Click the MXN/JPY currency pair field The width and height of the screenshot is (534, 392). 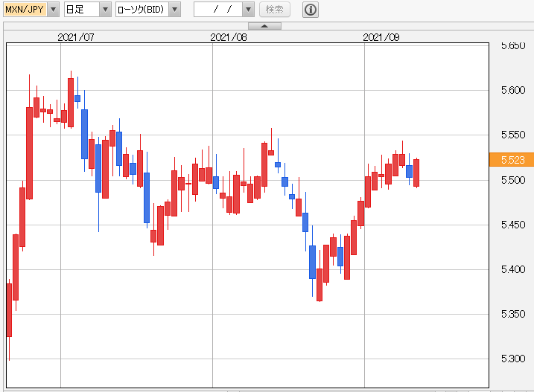tap(25, 10)
